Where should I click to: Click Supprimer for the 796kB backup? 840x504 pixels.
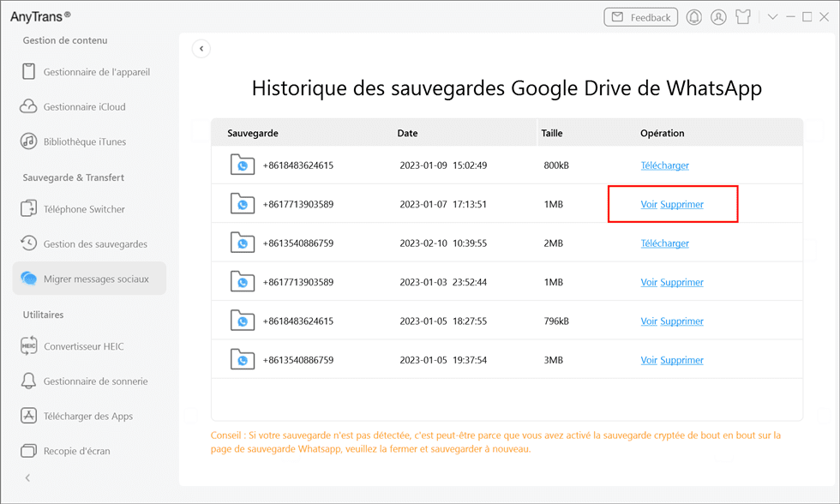pyautogui.click(x=681, y=321)
